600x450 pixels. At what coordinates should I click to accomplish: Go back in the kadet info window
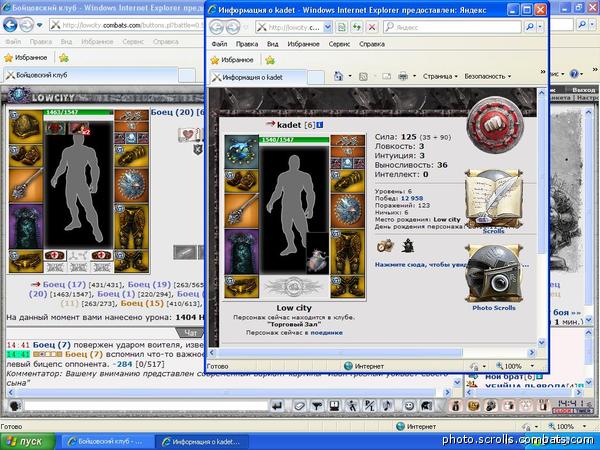(x=217, y=27)
